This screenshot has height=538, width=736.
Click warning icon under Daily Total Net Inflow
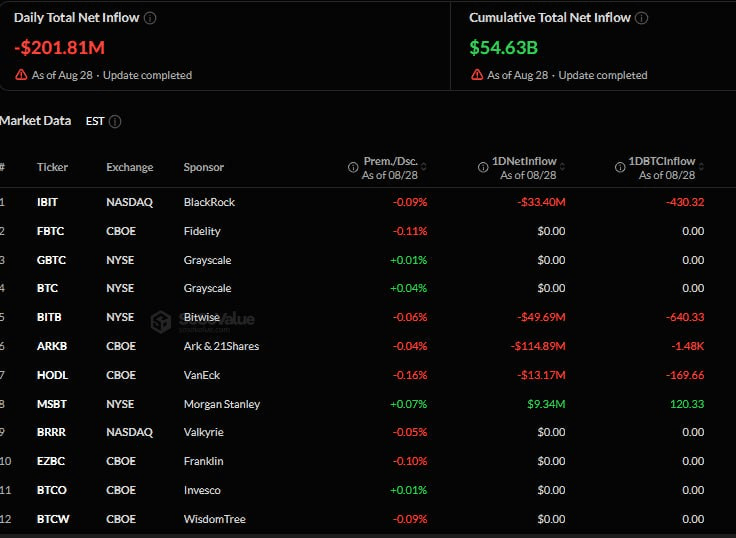pos(21,75)
